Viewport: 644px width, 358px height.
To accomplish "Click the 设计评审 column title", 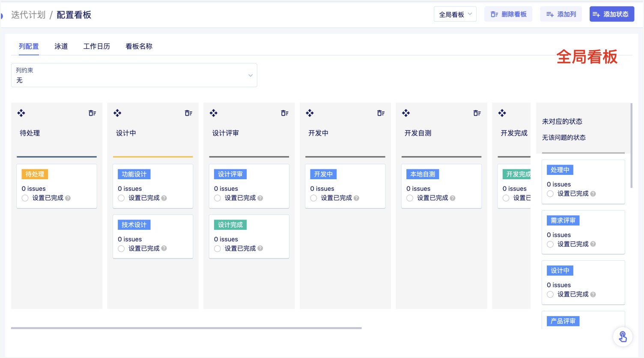I will tap(226, 133).
